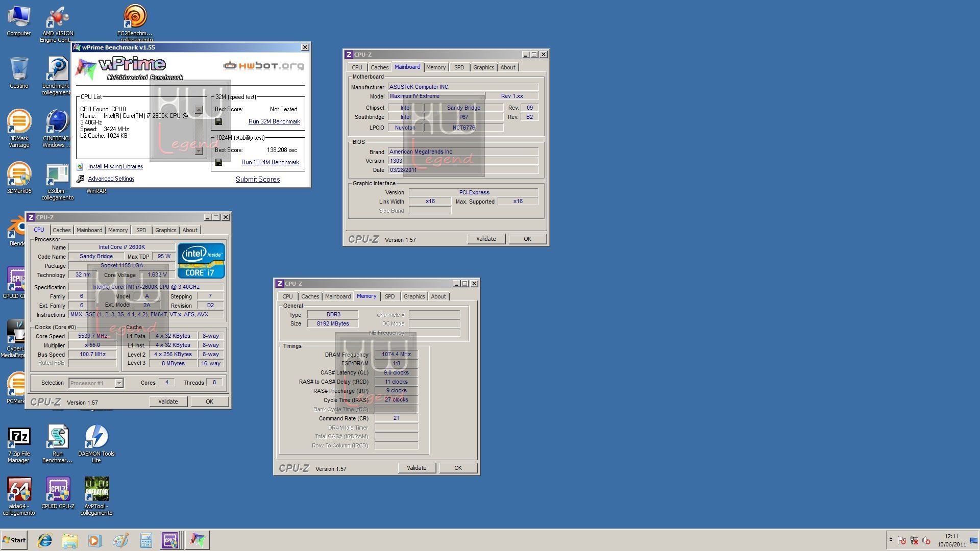Open the e3dbm collegamento shortcut
The height and width of the screenshot is (551, 980).
click(58, 182)
